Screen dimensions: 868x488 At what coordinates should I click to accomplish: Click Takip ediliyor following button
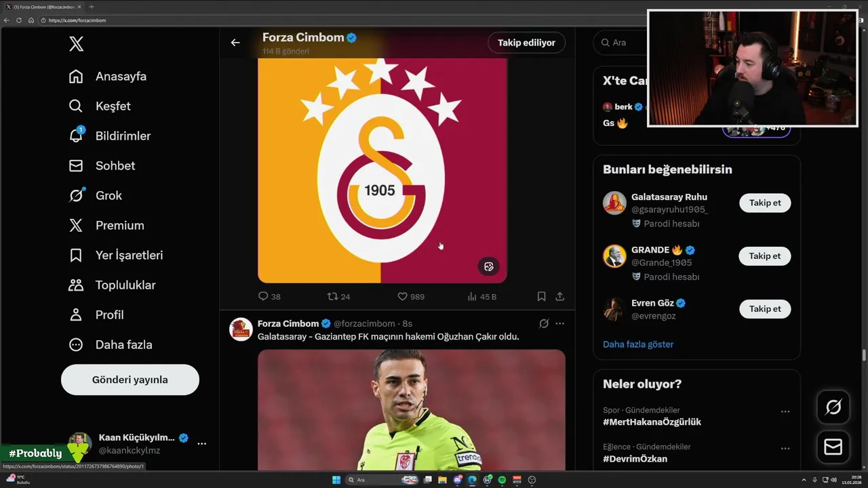tap(526, 43)
